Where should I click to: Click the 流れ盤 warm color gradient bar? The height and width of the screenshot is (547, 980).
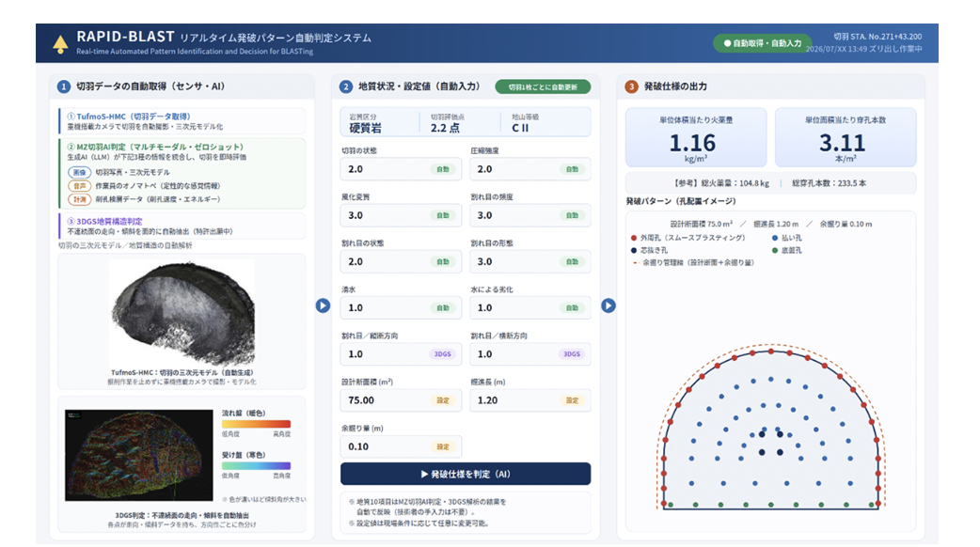[x=256, y=425]
